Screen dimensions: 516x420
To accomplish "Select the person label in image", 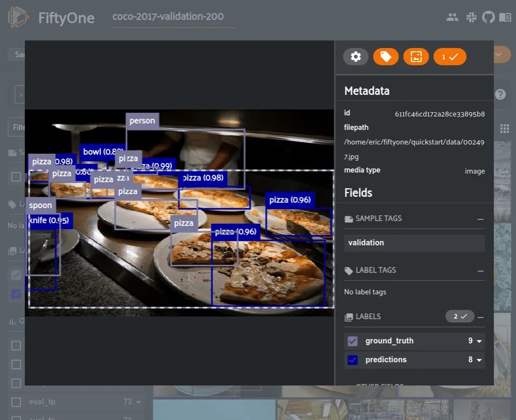I will [x=142, y=121].
